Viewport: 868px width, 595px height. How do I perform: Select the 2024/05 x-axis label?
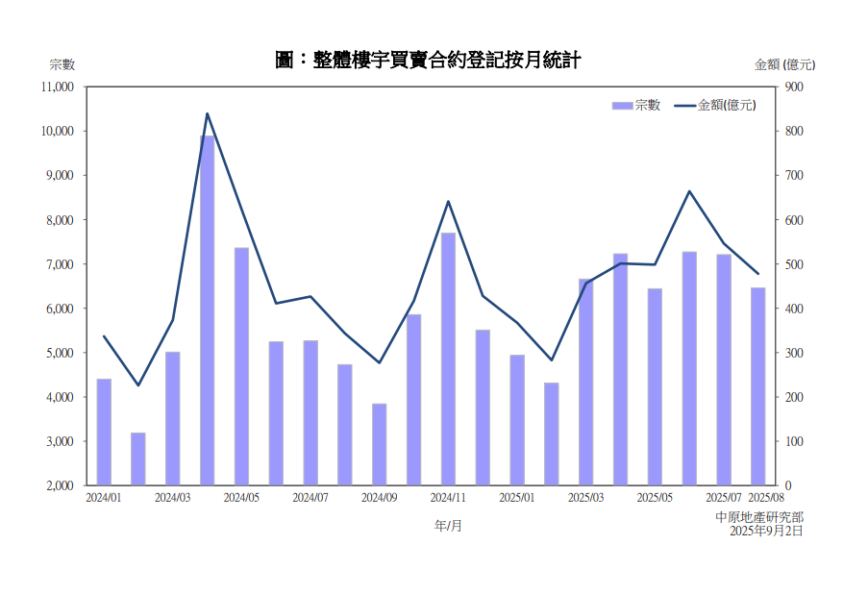tap(241, 498)
